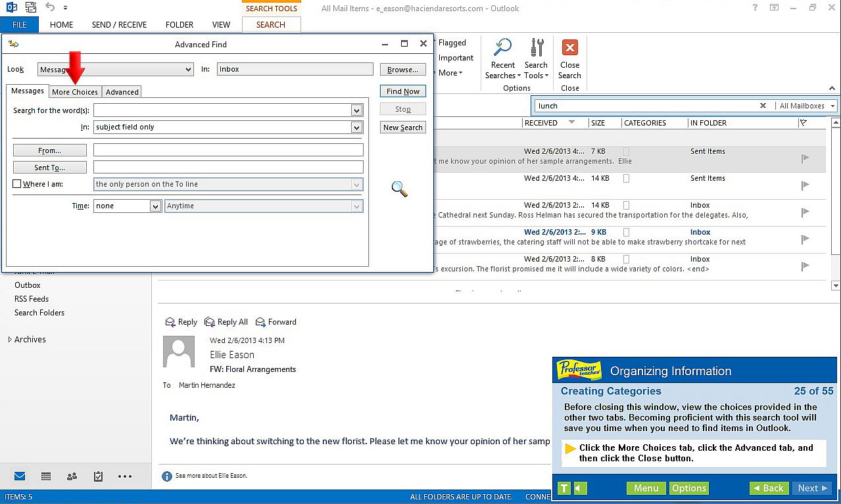Switch to the VIEW ribbon tab
The width and height of the screenshot is (841, 504).
click(x=221, y=25)
